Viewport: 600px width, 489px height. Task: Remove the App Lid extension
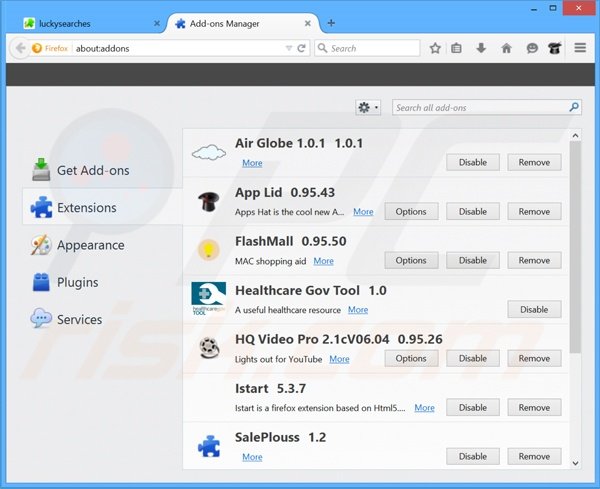click(534, 211)
